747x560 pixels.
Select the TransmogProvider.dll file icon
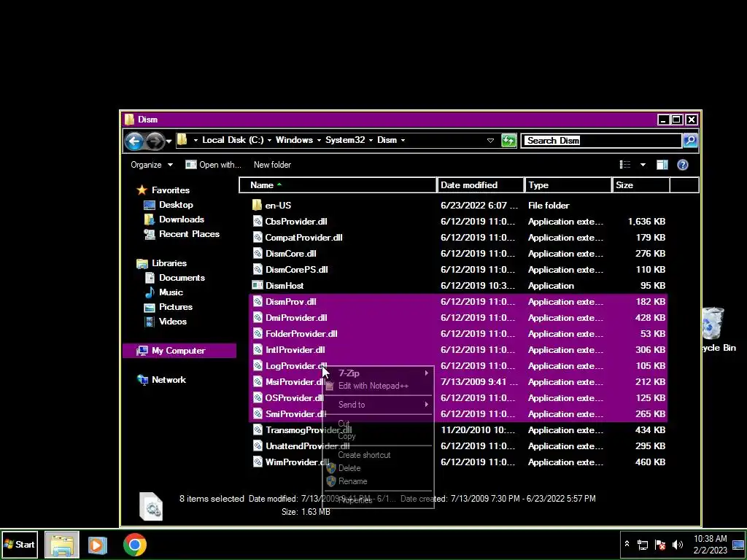pos(258,430)
